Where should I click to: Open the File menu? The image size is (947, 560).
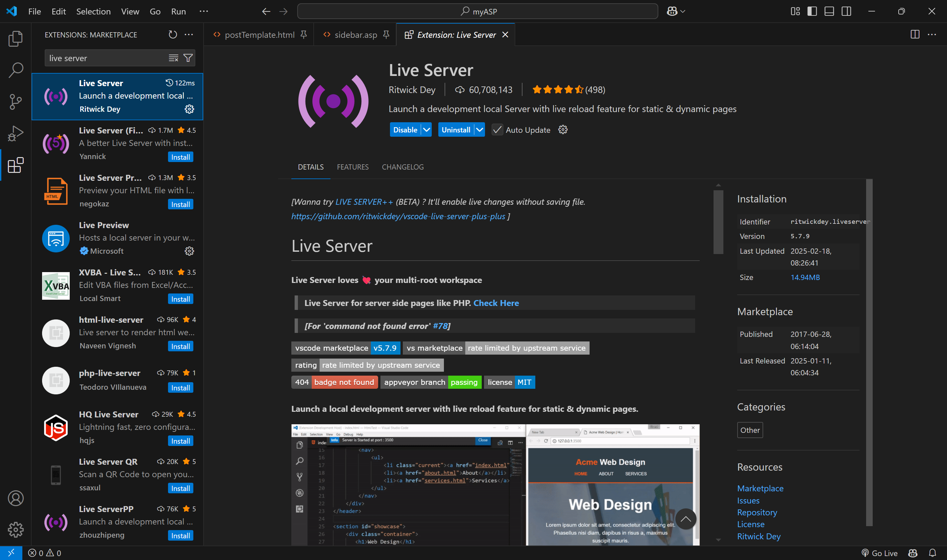coord(35,11)
